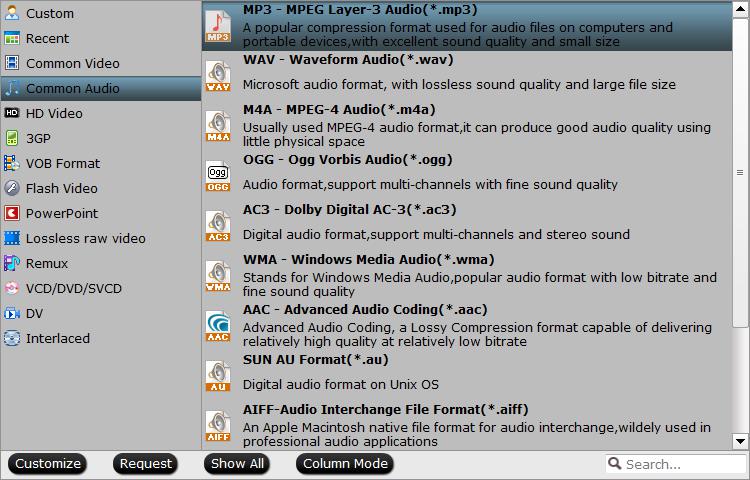Click the AIFF format icon
750x480 pixels.
(x=218, y=426)
